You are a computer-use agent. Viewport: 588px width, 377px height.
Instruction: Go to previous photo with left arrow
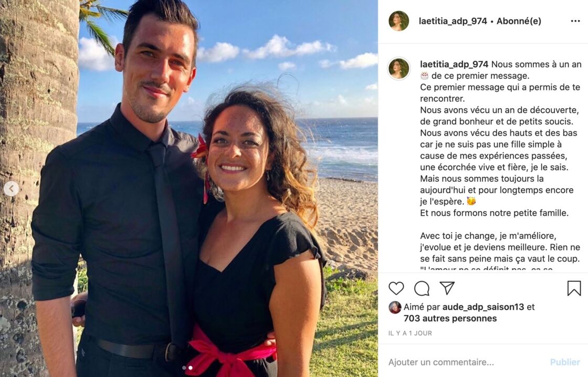pyautogui.click(x=11, y=188)
